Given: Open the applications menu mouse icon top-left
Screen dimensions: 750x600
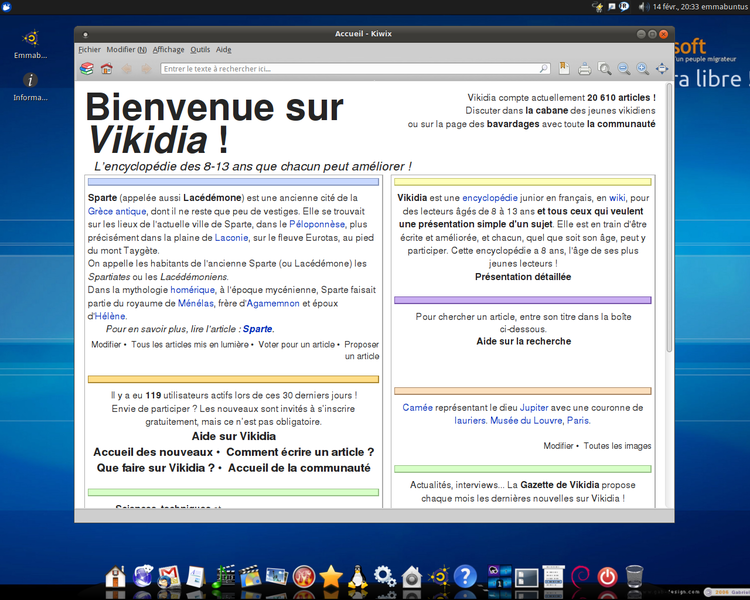Looking at the screenshot, I should pyautogui.click(x=7, y=7).
